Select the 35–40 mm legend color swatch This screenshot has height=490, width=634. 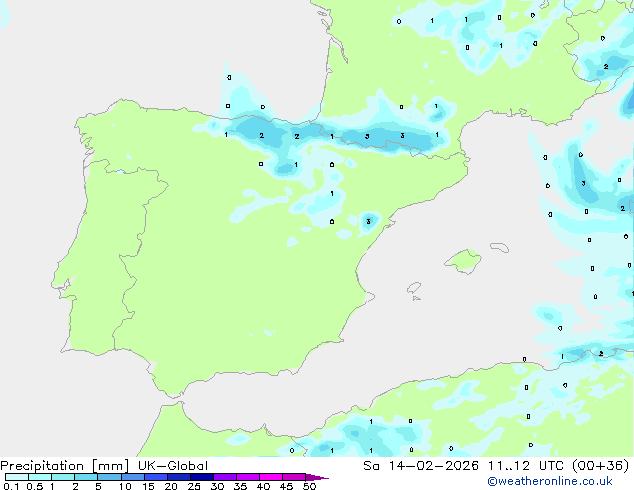pos(247,477)
